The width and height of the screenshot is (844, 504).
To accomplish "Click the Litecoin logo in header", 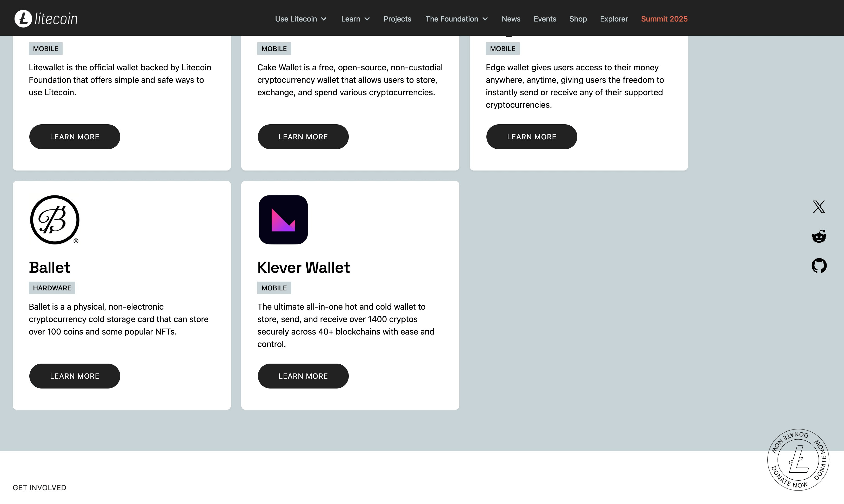I will coord(46,19).
